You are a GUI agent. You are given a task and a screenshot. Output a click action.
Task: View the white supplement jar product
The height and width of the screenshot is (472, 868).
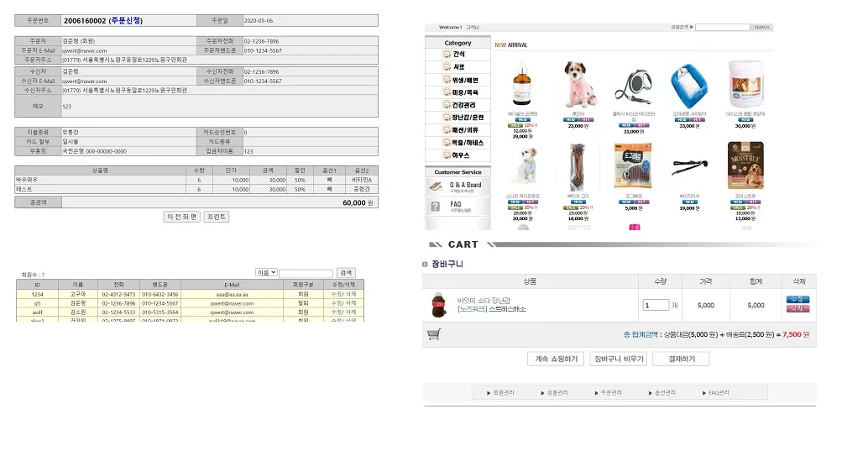pyautogui.click(x=745, y=84)
